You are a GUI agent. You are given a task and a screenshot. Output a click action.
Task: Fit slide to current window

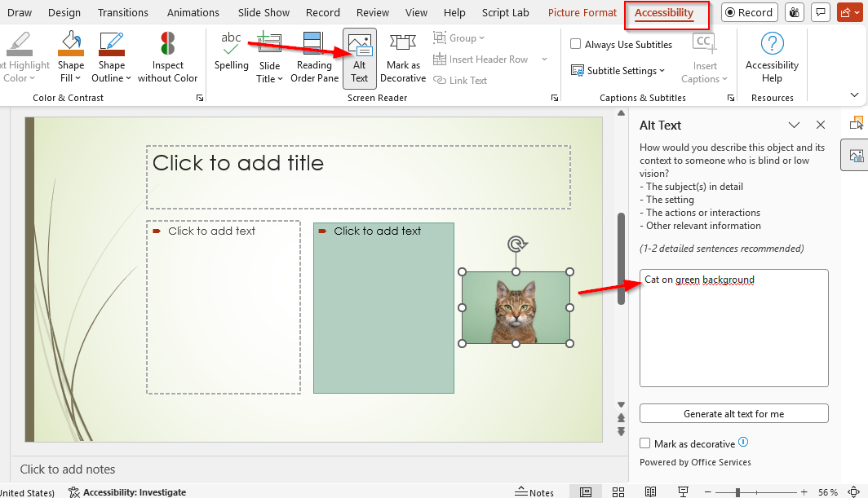(x=854, y=491)
